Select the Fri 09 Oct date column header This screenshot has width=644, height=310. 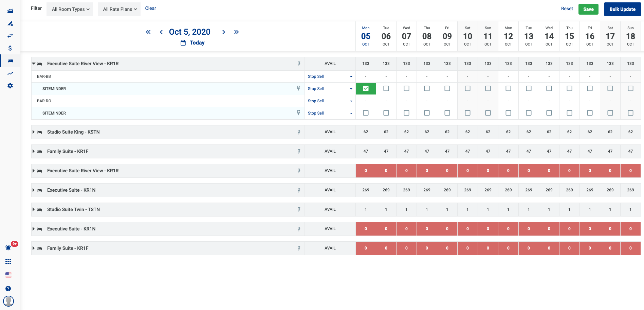coord(447,36)
